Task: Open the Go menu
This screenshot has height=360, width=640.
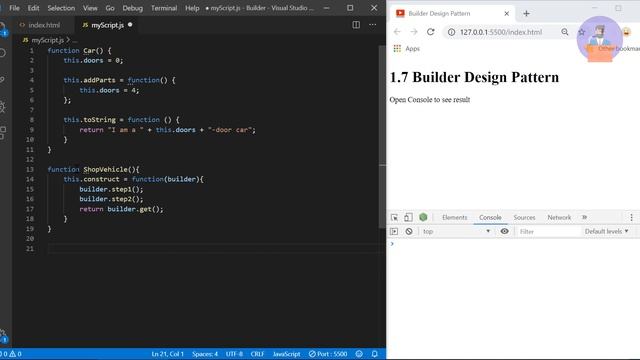Action: point(110,8)
